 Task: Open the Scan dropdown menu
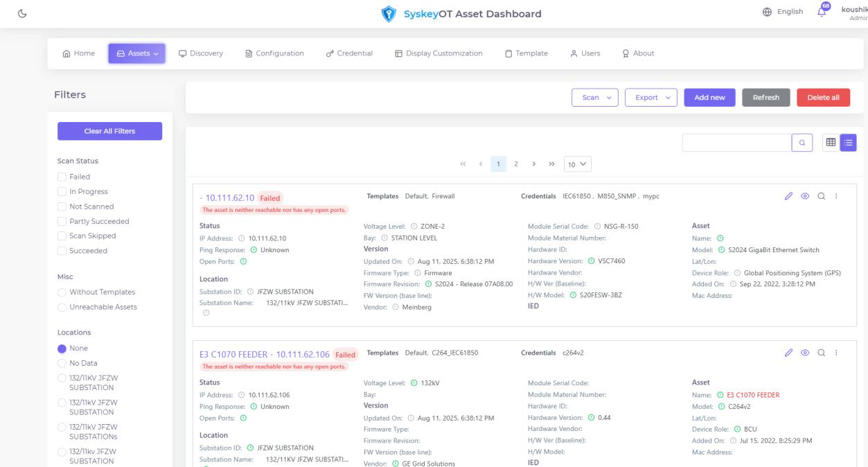[593, 97]
